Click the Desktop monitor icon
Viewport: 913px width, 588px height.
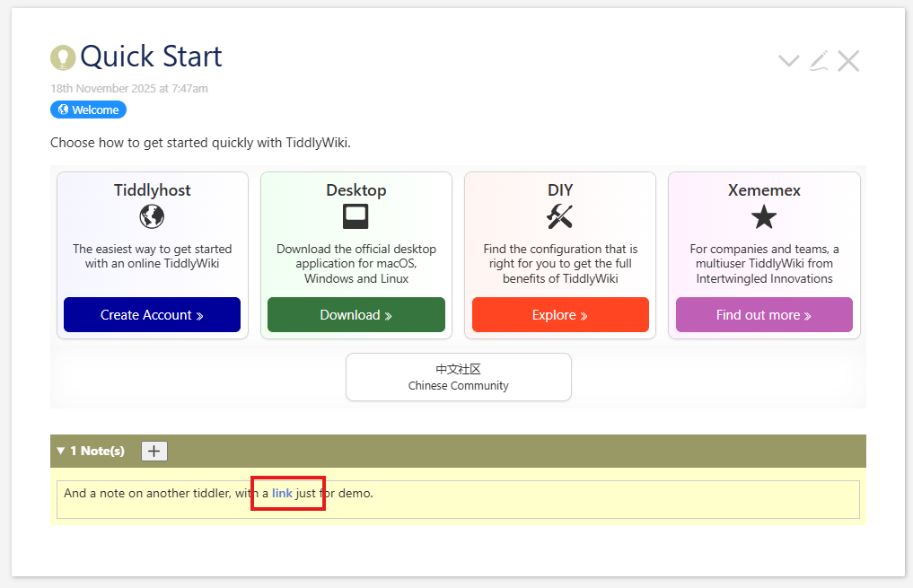pyautogui.click(x=356, y=216)
